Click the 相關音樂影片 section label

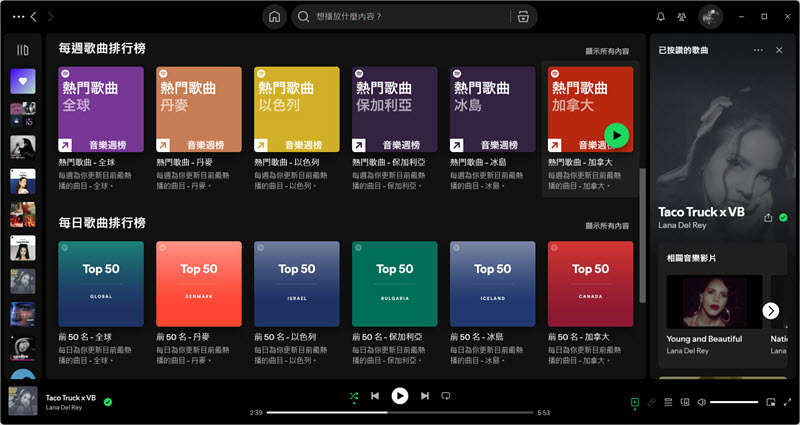point(691,258)
